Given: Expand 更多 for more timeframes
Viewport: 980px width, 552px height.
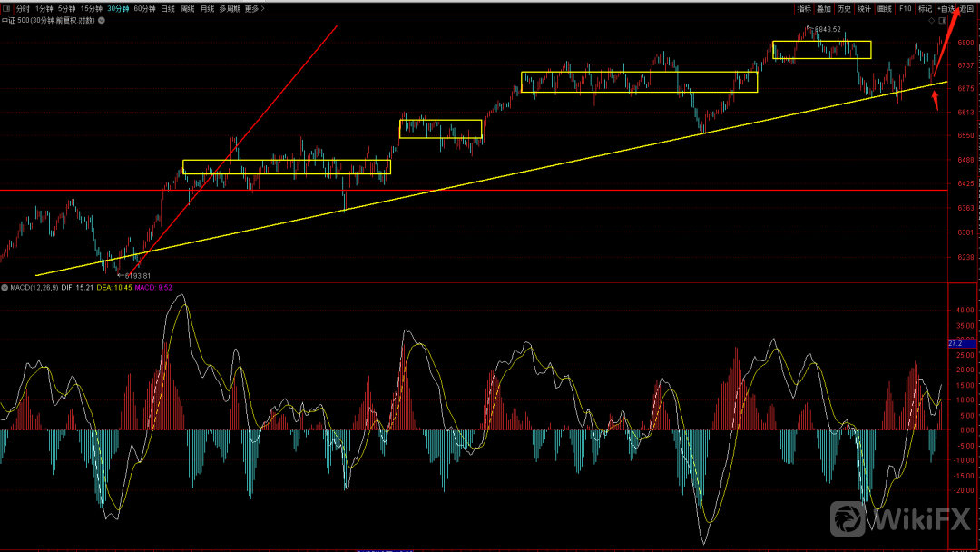Looking at the screenshot, I should pyautogui.click(x=252, y=8).
